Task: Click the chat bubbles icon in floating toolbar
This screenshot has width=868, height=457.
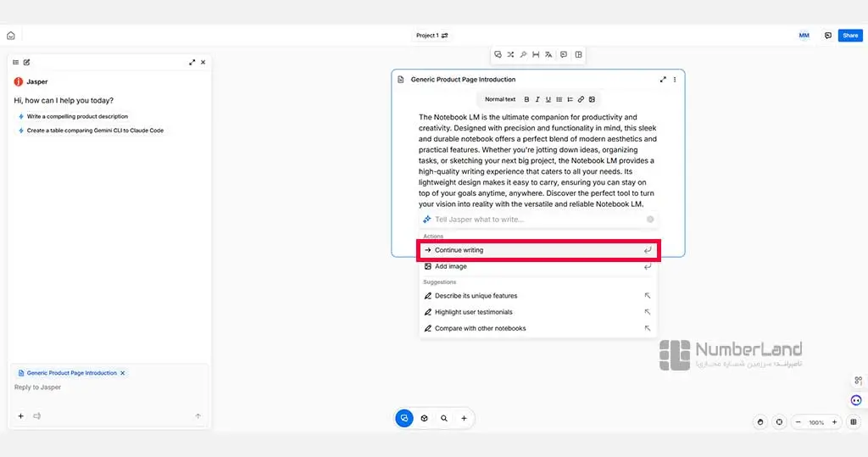Action: [x=498, y=55]
